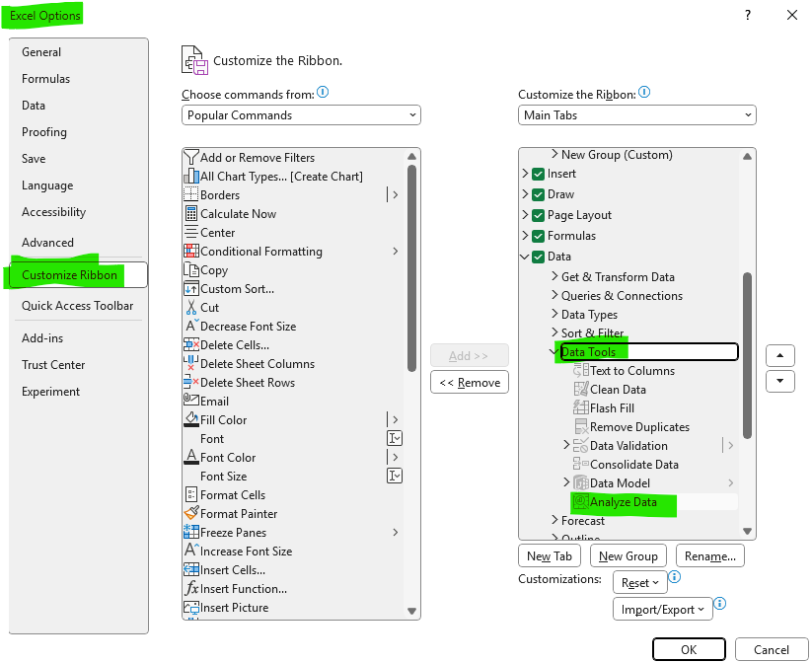Image resolution: width=812 pixels, height=663 pixels.
Task: Uncheck the Insert tab checkbox
Action: (x=538, y=174)
